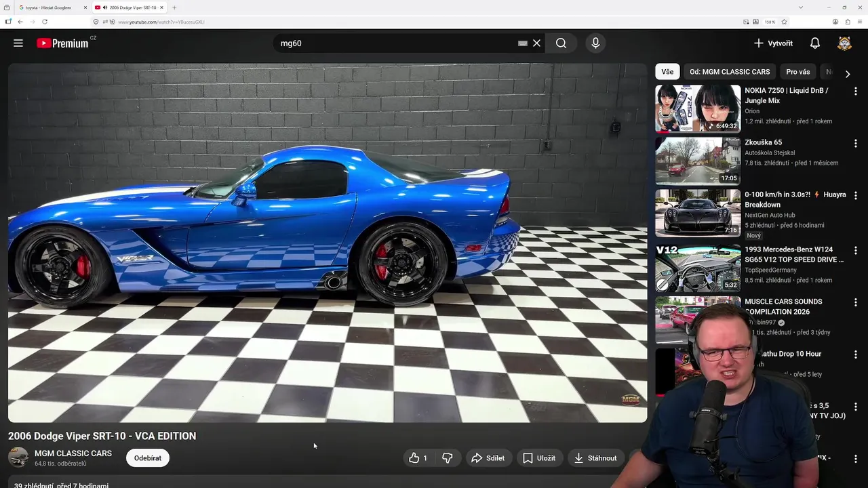The height and width of the screenshot is (488, 868).
Task: Select the Pro vás filter chip
Action: (x=797, y=72)
